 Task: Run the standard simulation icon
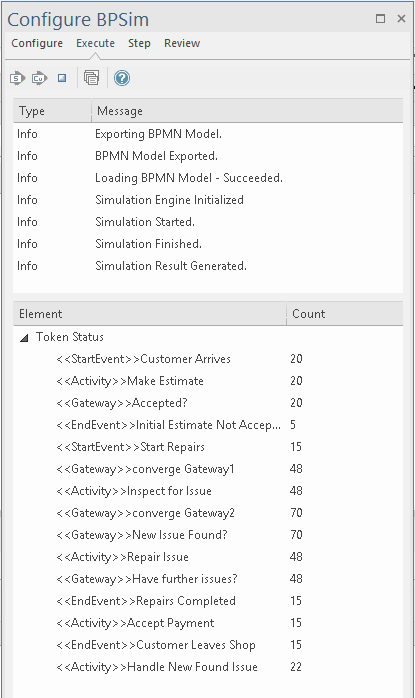pos(17,78)
